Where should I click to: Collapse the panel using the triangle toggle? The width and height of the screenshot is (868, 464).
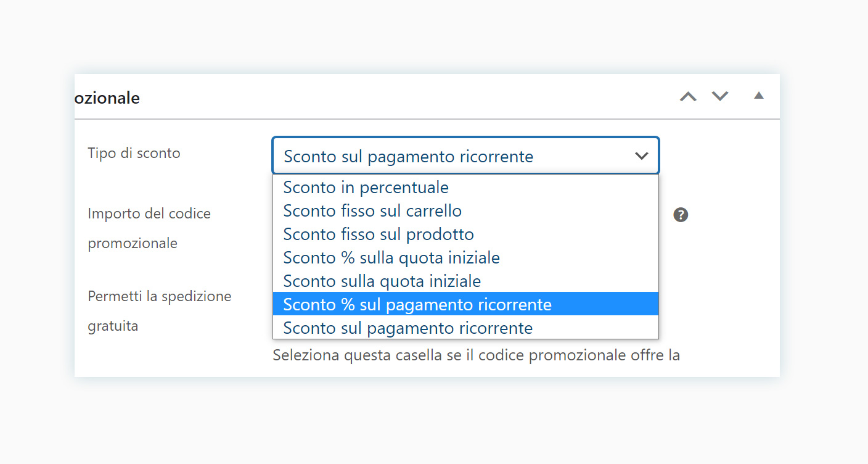[759, 96]
